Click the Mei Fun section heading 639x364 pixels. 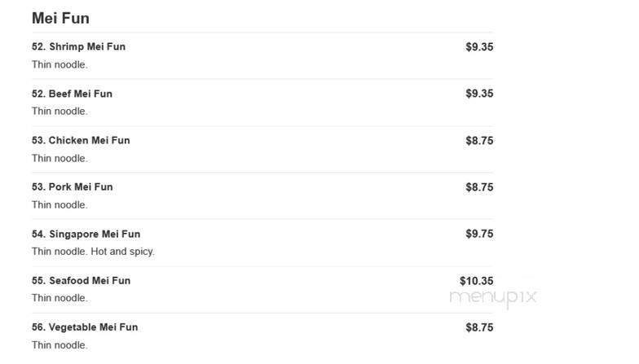(60, 18)
